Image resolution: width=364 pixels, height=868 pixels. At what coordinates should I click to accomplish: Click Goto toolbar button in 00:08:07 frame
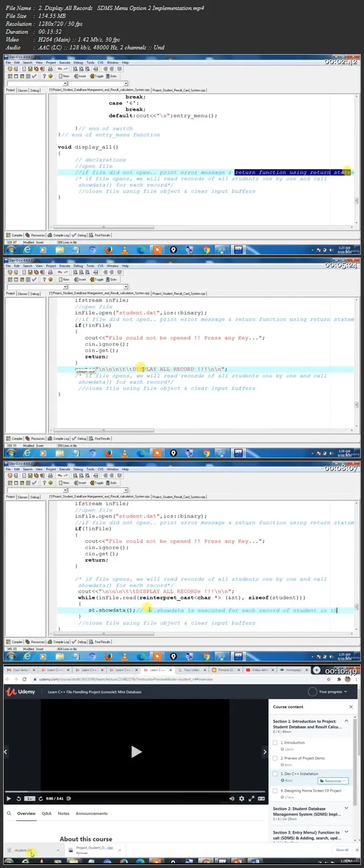[112, 482]
